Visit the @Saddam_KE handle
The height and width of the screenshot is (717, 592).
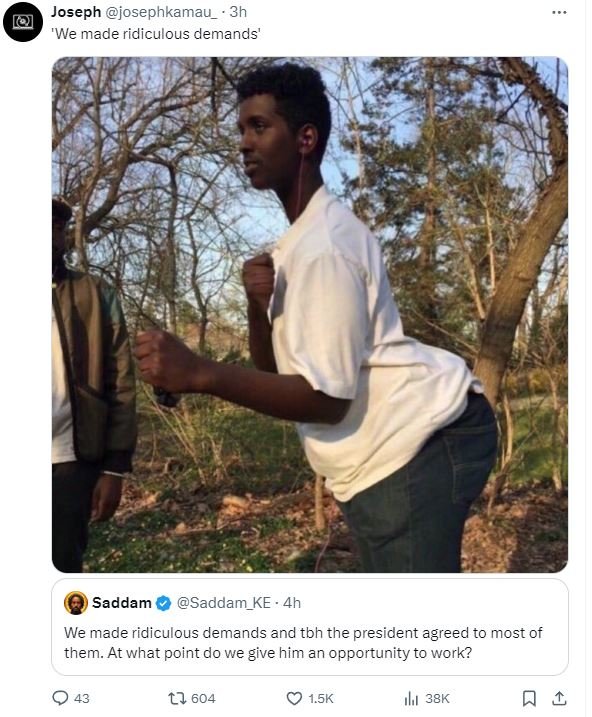pyautogui.click(x=224, y=603)
